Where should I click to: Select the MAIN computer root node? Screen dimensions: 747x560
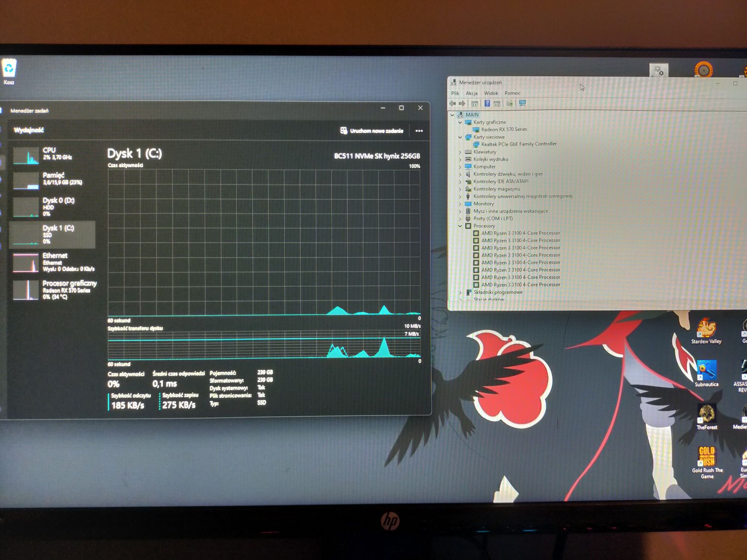[472, 115]
